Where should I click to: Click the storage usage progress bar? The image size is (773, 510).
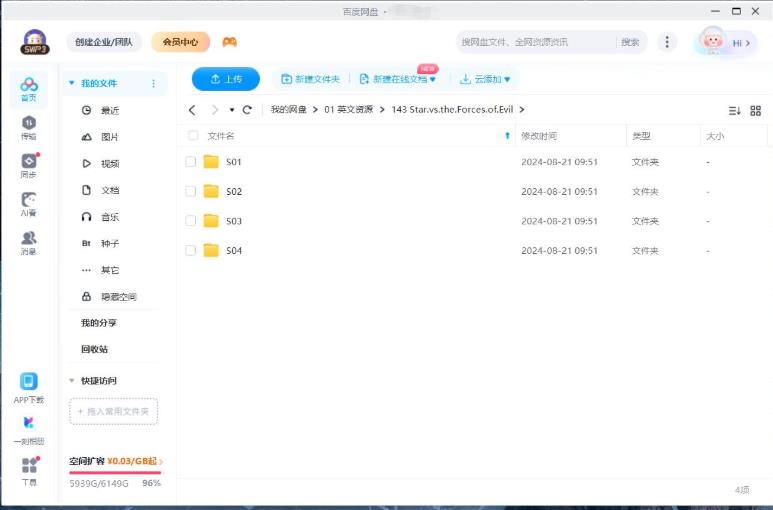click(115, 473)
